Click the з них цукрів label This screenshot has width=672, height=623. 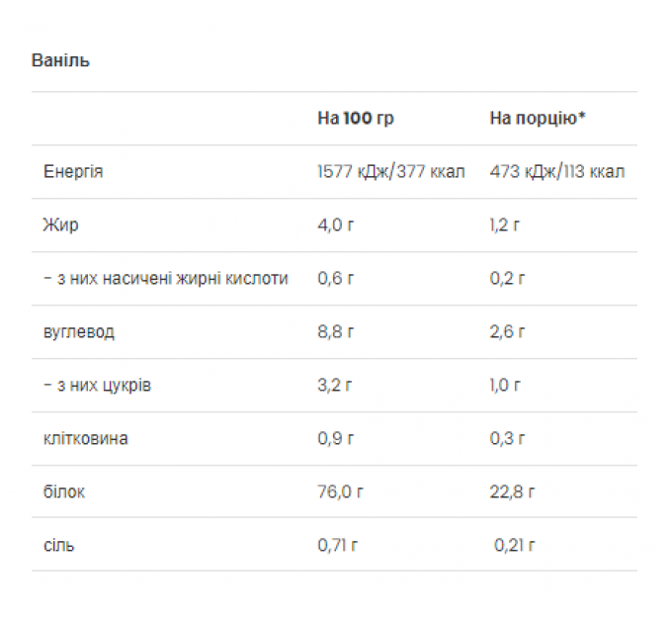coord(104,386)
